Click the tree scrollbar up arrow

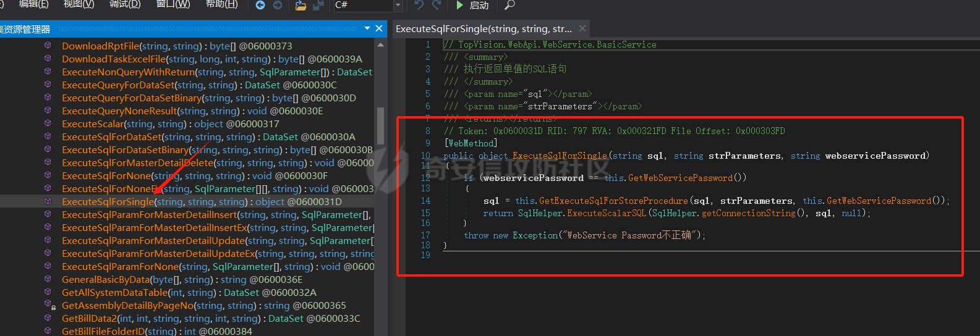click(381, 45)
